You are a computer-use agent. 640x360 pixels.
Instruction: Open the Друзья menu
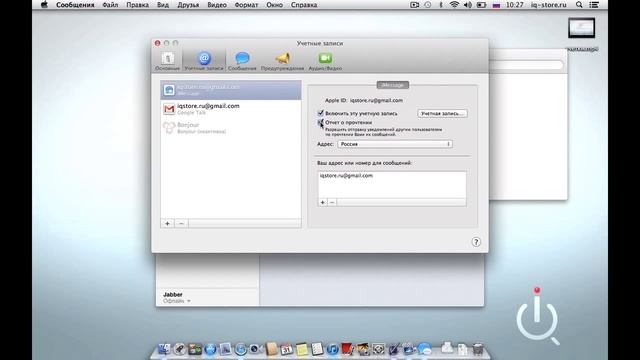[188, 5]
